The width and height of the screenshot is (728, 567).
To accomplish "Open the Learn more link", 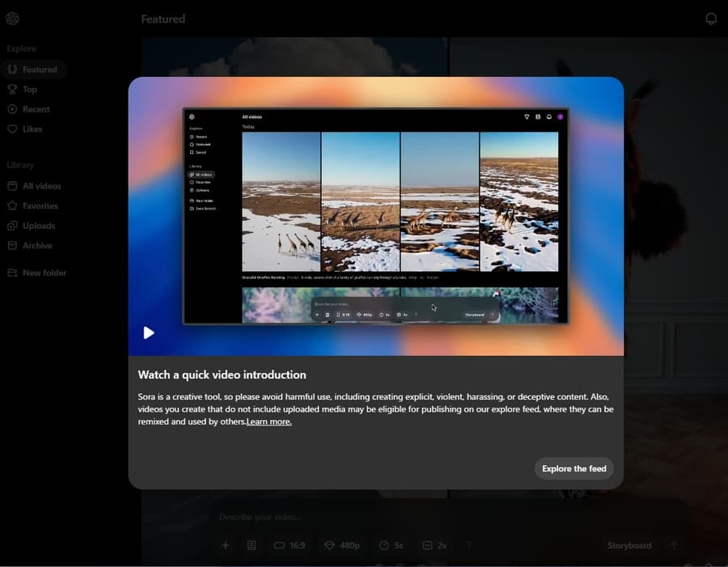I will click(x=269, y=421).
